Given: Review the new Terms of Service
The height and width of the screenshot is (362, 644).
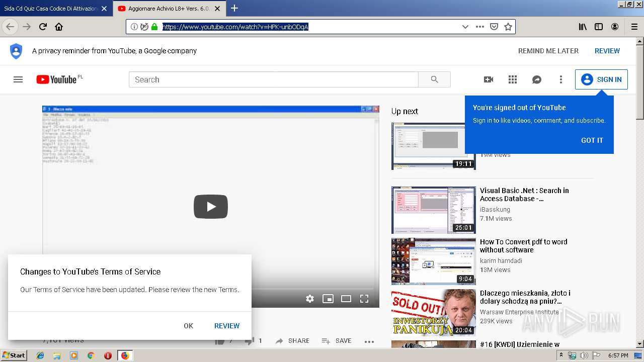Looking at the screenshot, I should click(227, 326).
